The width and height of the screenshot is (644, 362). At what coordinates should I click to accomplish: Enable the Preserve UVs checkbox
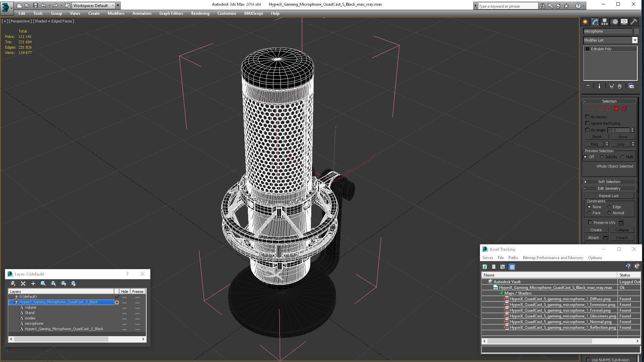click(590, 223)
